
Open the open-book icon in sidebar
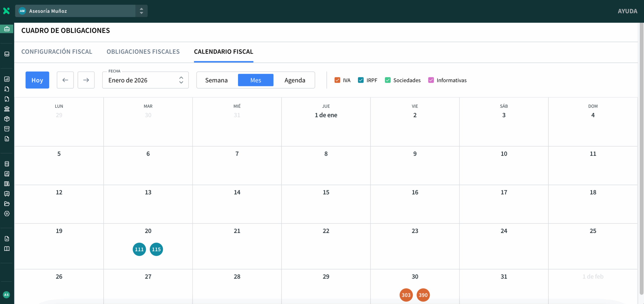coord(7,249)
